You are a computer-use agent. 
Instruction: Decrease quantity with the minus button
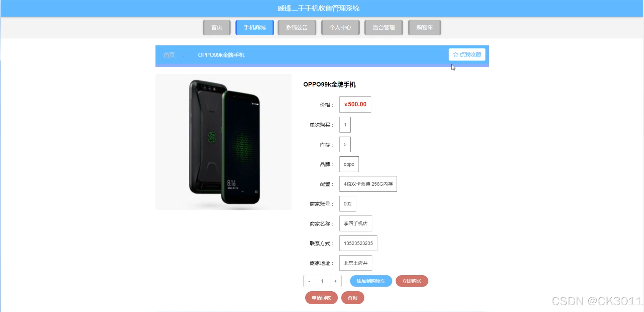point(309,281)
